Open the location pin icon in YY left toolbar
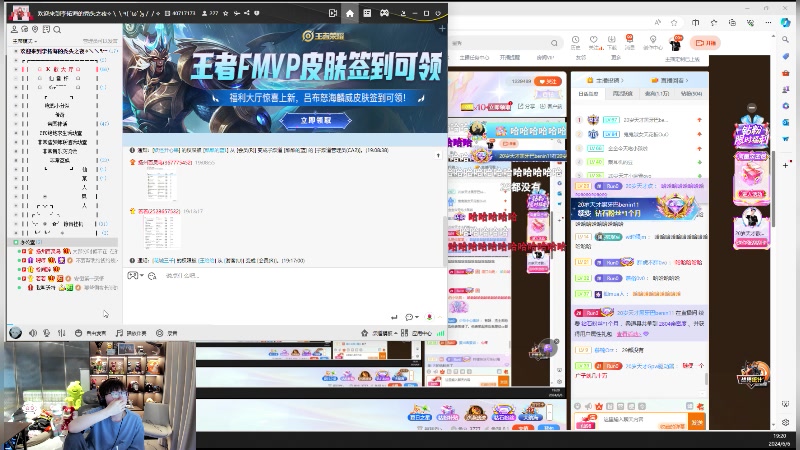Screen dimensions: 800x450 35,30
